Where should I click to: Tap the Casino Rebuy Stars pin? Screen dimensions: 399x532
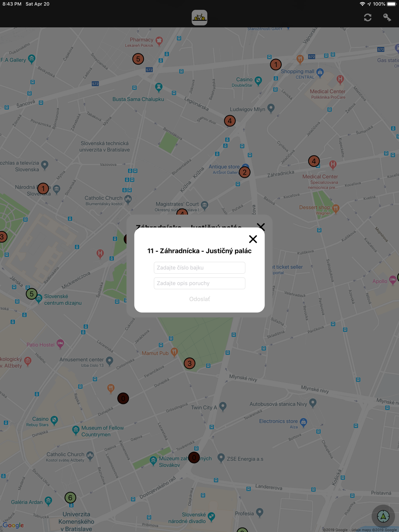[54, 420]
